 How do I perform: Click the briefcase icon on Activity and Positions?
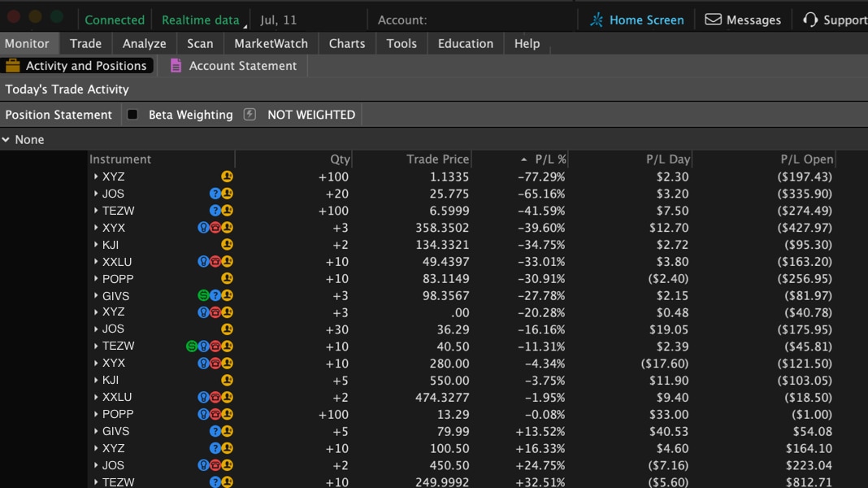[14, 66]
